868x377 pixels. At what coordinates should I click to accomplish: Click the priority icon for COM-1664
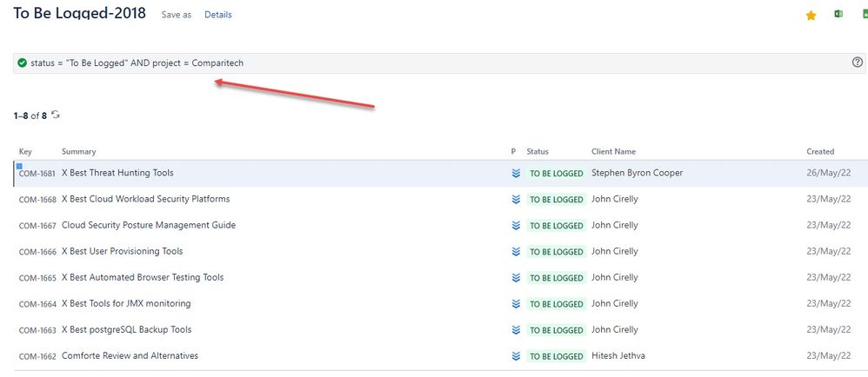coord(516,303)
